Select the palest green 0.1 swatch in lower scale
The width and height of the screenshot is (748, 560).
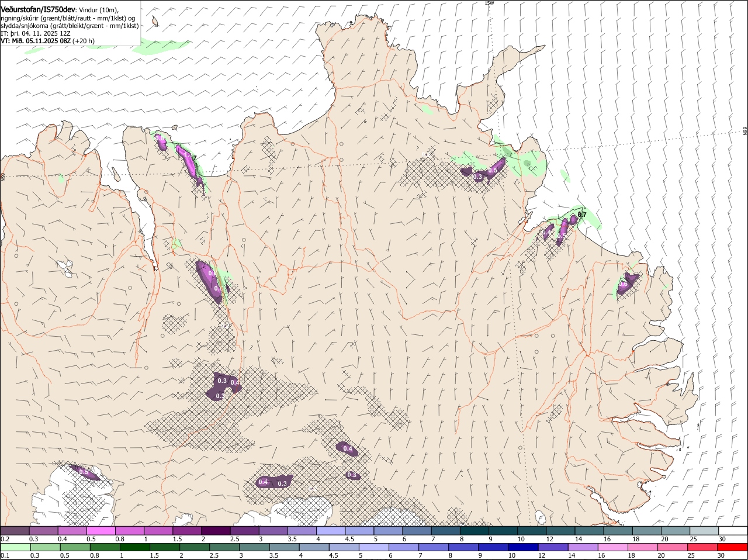pyautogui.click(x=16, y=547)
